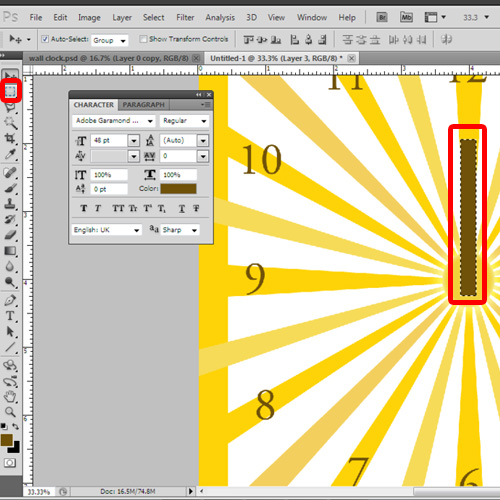This screenshot has height=500, width=500.
Task: Select the Magic Wand tool
Action: (x=10, y=123)
